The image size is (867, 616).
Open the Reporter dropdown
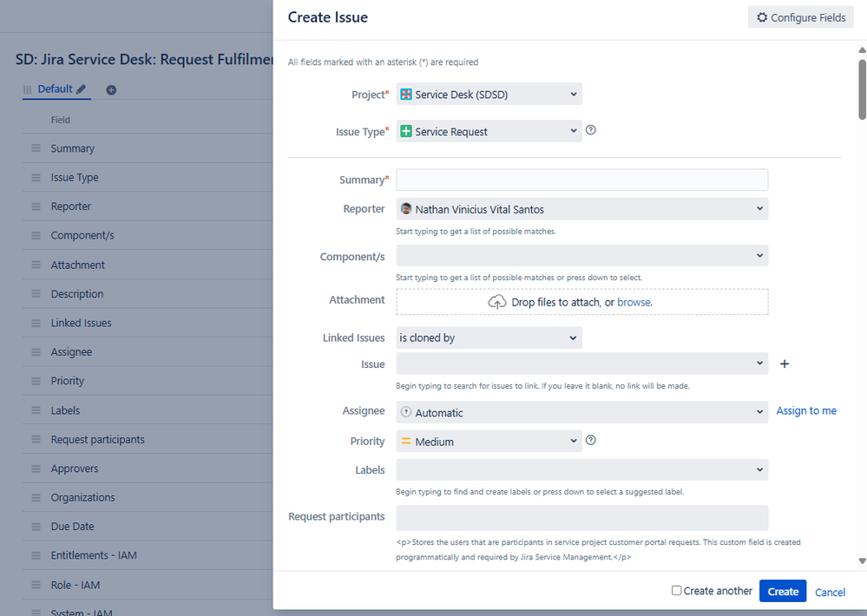(x=581, y=209)
